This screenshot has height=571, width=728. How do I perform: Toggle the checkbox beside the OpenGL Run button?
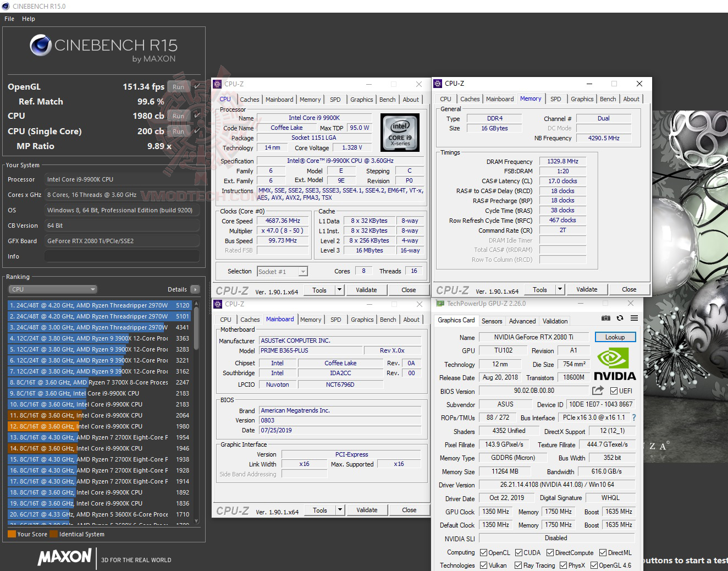[x=197, y=86]
